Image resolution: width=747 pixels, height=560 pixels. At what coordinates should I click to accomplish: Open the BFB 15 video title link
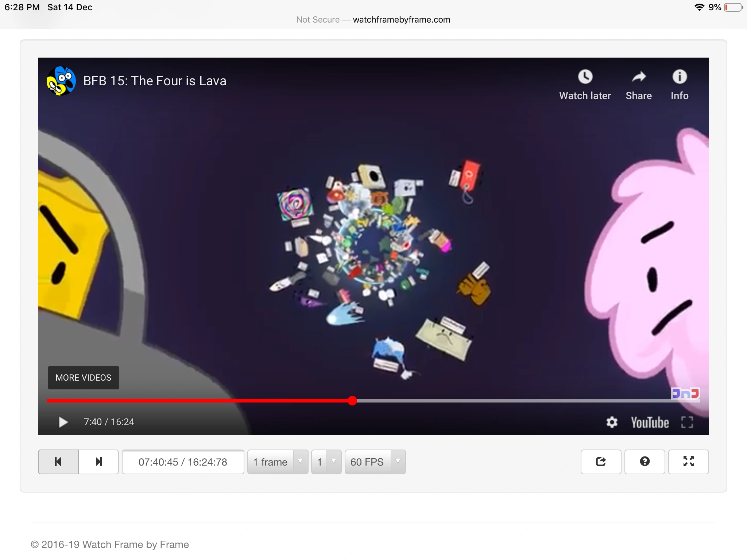[x=155, y=81]
